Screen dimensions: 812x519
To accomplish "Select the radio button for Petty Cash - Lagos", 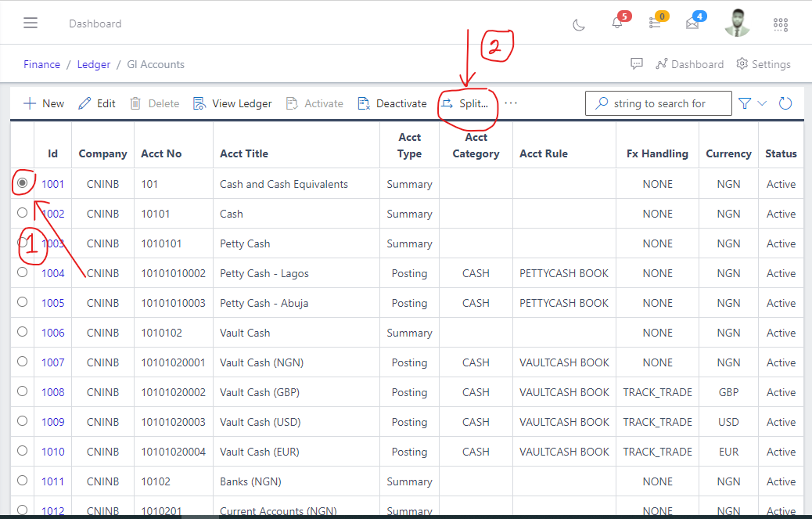I will click(22, 272).
